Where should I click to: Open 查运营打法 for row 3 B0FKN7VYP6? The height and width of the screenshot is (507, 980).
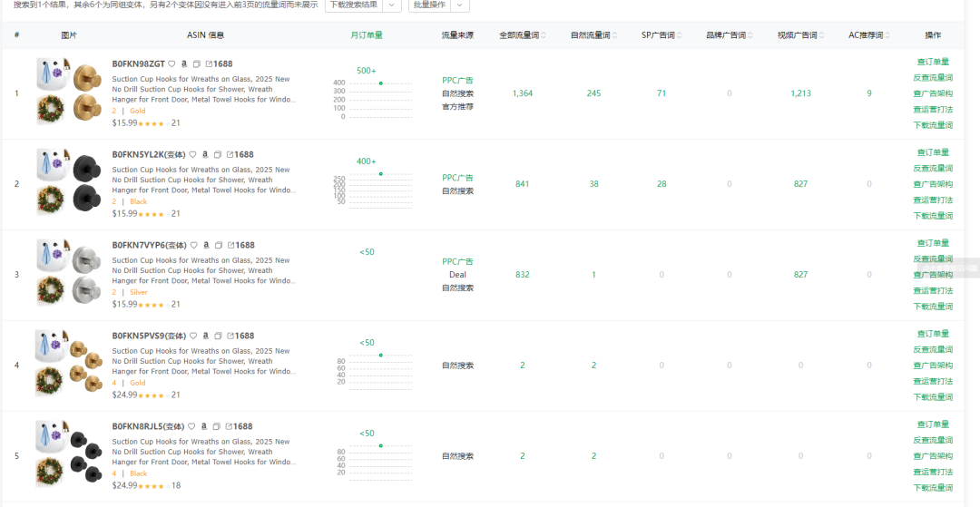coord(933,290)
